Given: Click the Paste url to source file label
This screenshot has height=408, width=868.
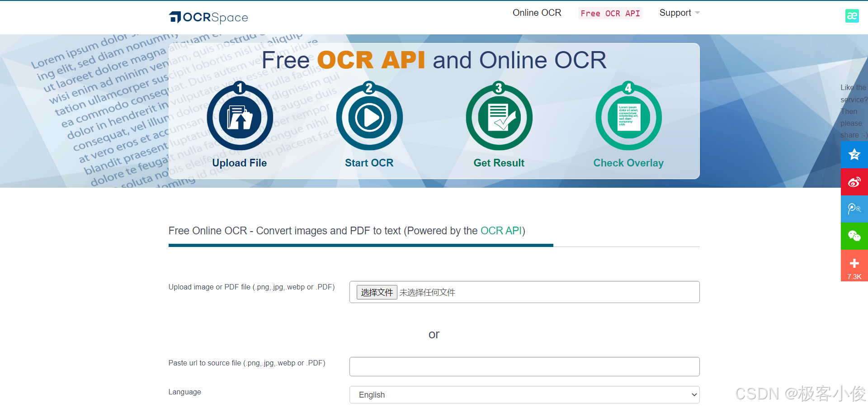Looking at the screenshot, I should (247, 363).
